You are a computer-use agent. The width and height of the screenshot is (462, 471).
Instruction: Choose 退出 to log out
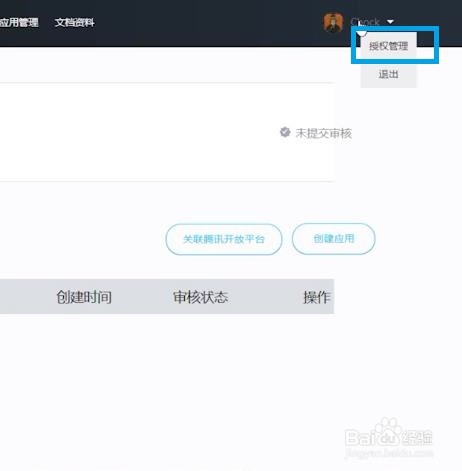(388, 74)
